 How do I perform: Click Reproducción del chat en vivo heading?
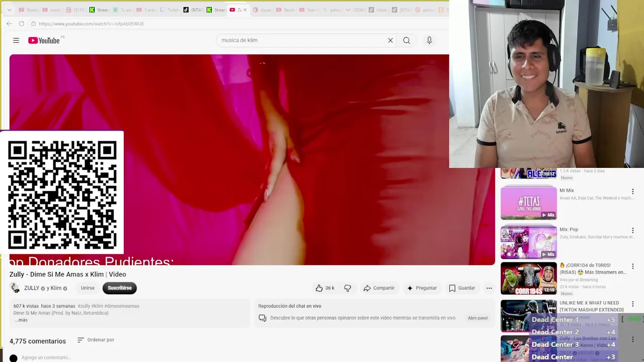(x=290, y=306)
